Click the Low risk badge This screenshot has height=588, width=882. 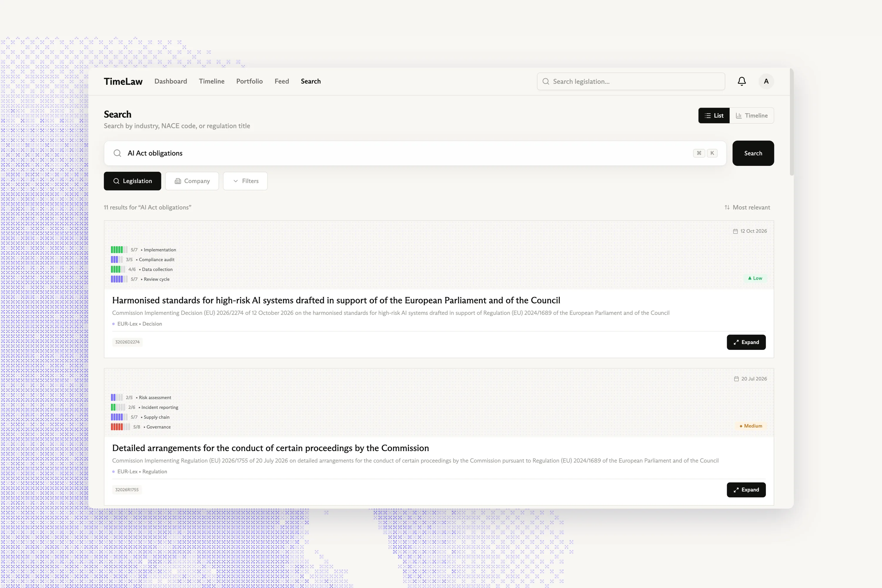(x=755, y=278)
